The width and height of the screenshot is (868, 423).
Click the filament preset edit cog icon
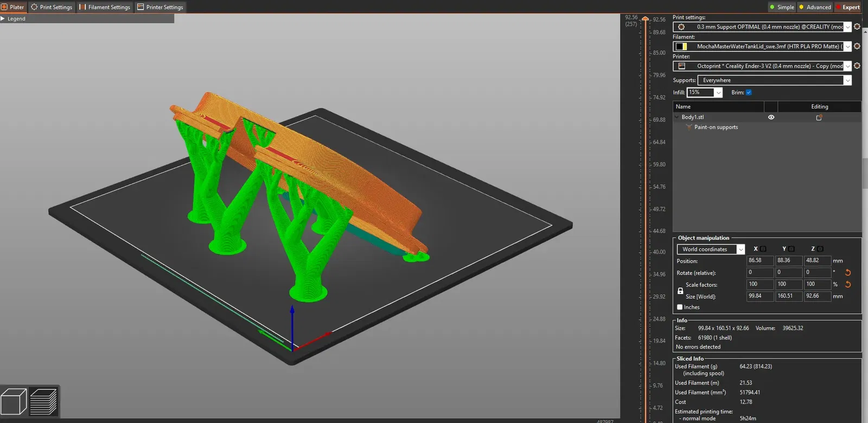(857, 46)
